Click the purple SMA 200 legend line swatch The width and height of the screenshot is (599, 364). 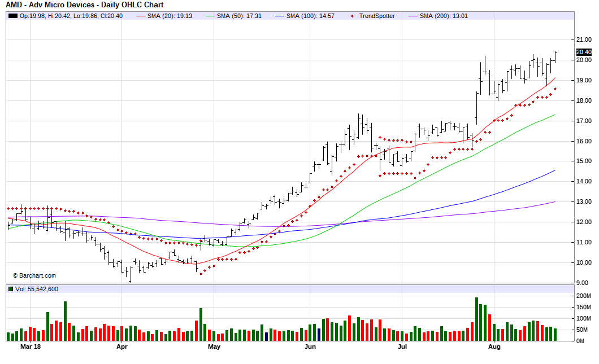(413, 16)
